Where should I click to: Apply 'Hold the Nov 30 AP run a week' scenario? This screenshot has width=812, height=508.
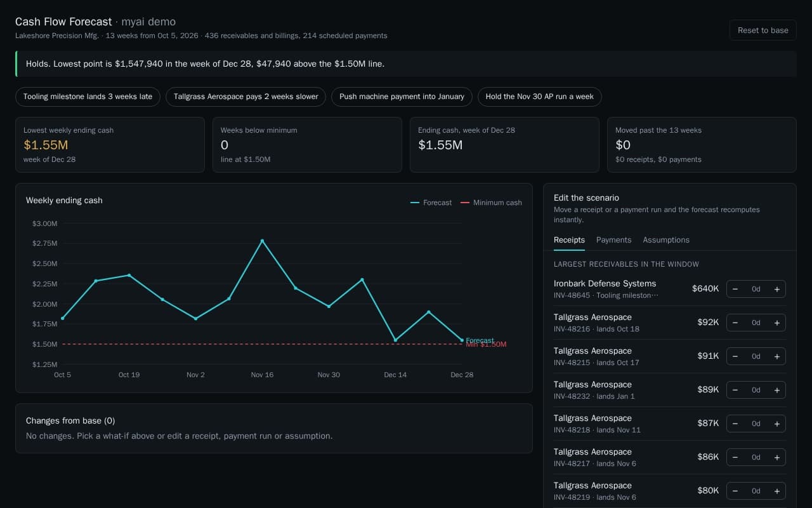pos(540,97)
